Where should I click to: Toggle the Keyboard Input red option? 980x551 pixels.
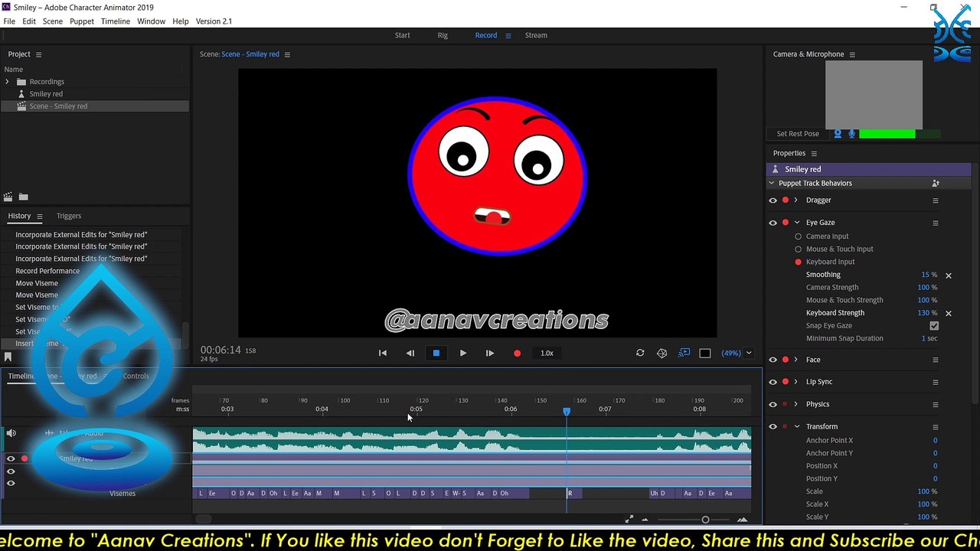(799, 262)
